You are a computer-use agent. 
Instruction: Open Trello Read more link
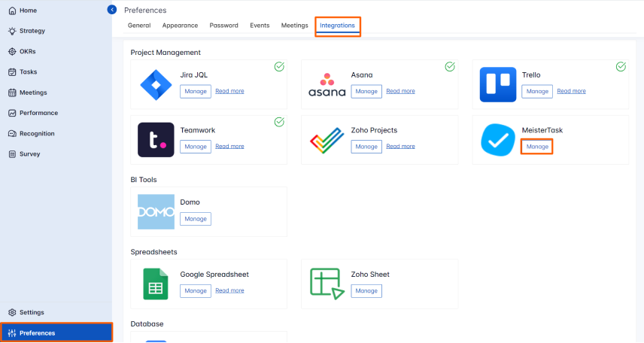(x=571, y=91)
